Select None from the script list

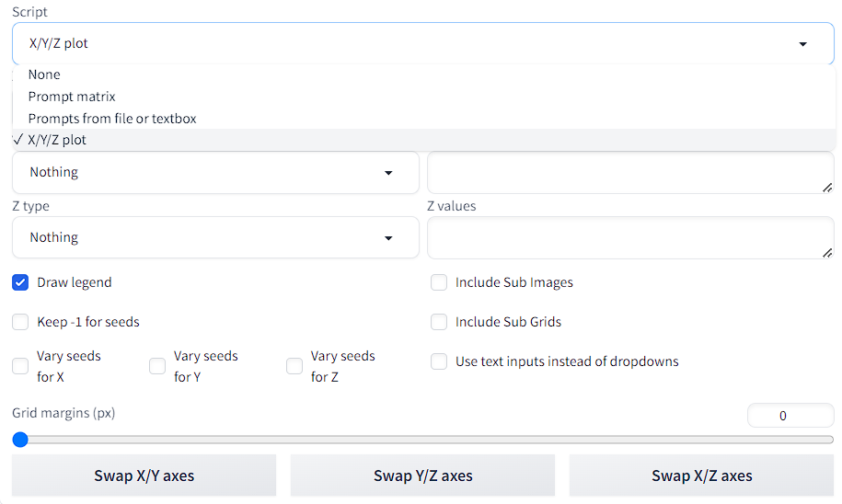pos(44,74)
